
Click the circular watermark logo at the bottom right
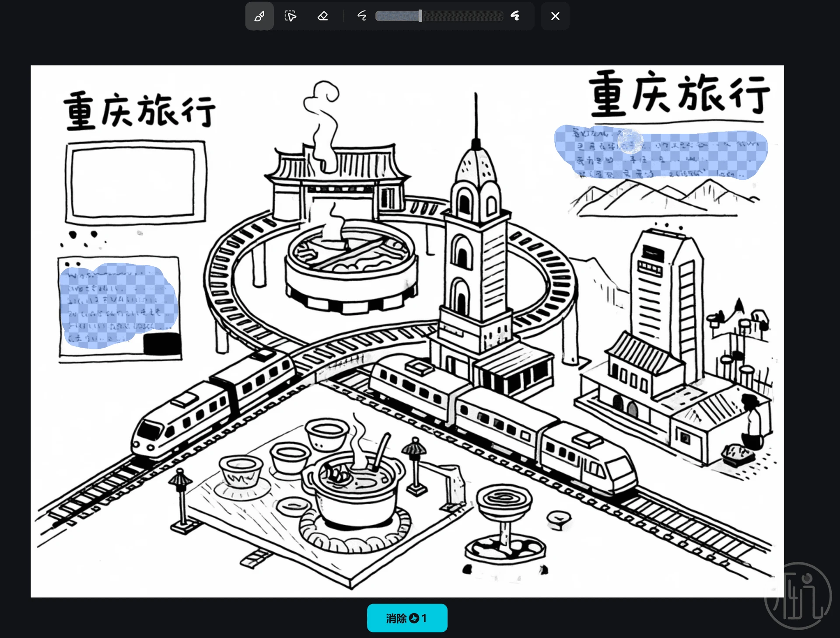[798, 596]
